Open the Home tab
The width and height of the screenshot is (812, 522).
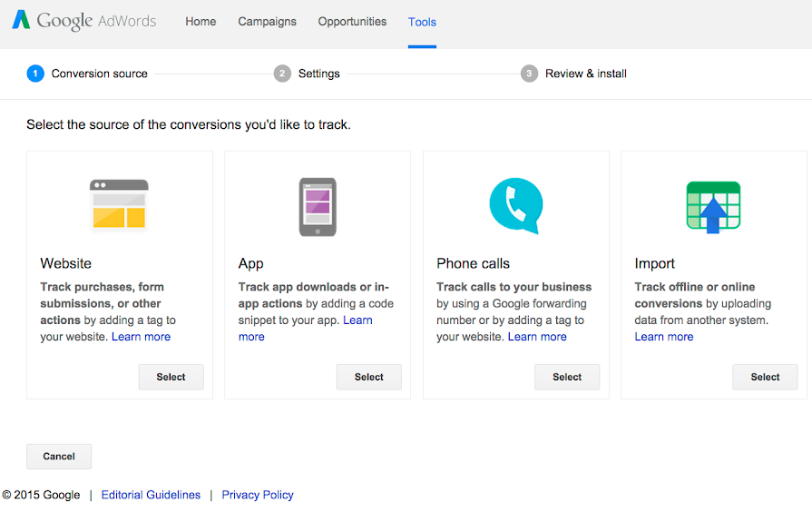click(x=201, y=22)
